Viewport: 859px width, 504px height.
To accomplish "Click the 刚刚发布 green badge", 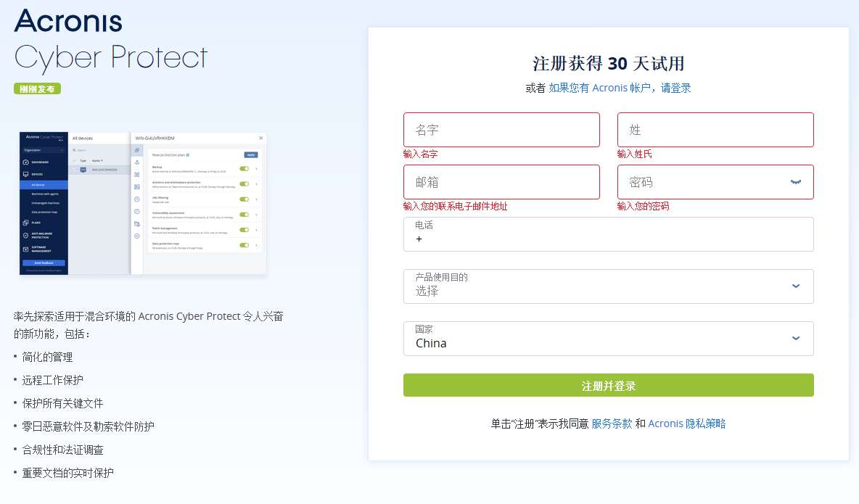I will (x=37, y=88).
